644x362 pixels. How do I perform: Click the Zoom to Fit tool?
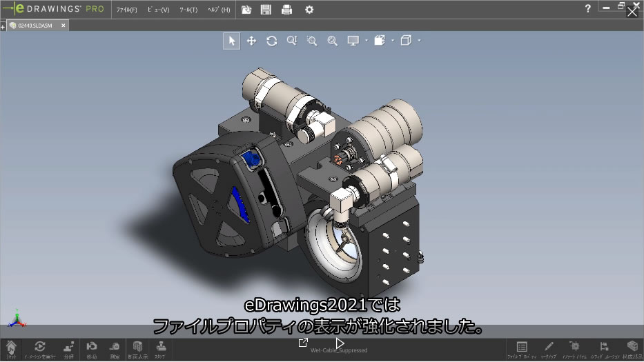click(332, 41)
